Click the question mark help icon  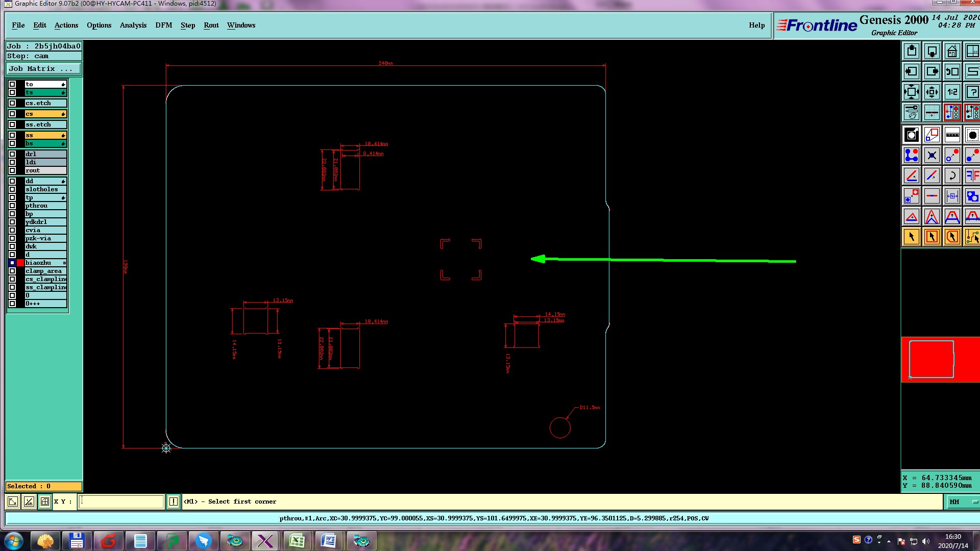[x=972, y=92]
